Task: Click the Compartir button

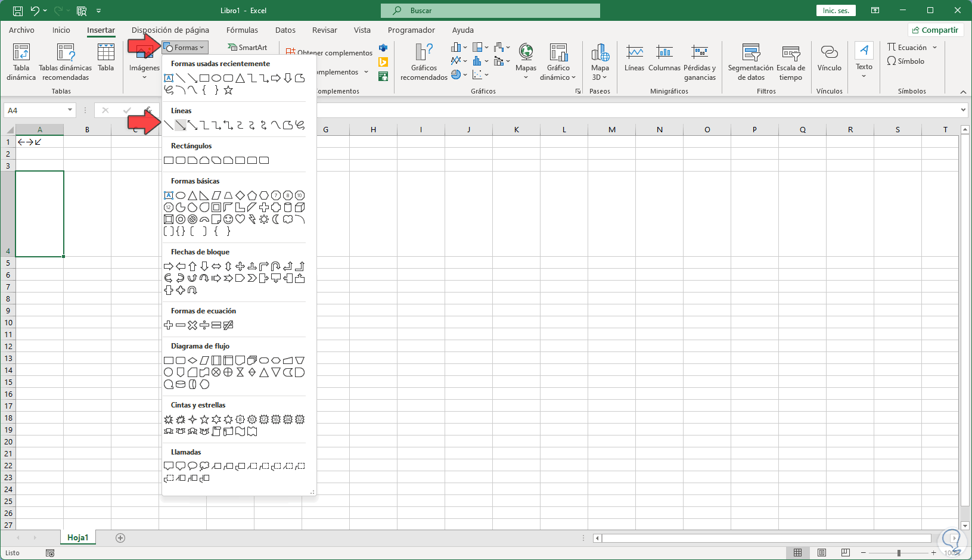Action: 936,30
